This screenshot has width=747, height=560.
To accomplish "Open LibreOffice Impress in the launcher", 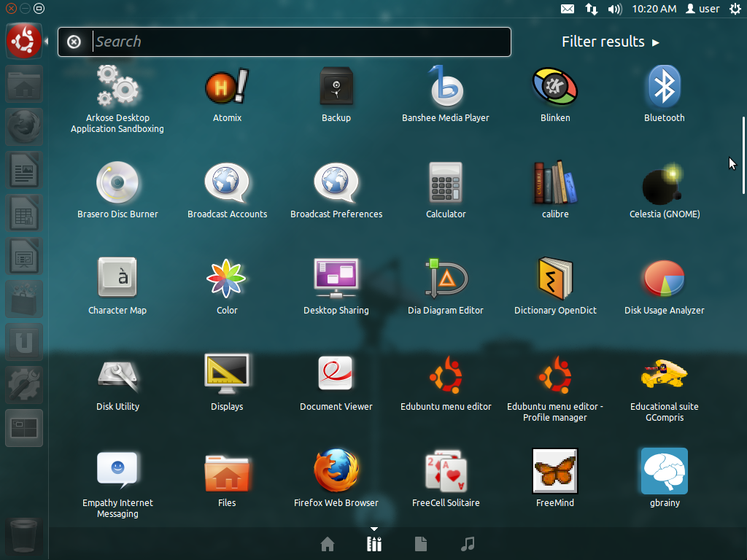I will 24,256.
